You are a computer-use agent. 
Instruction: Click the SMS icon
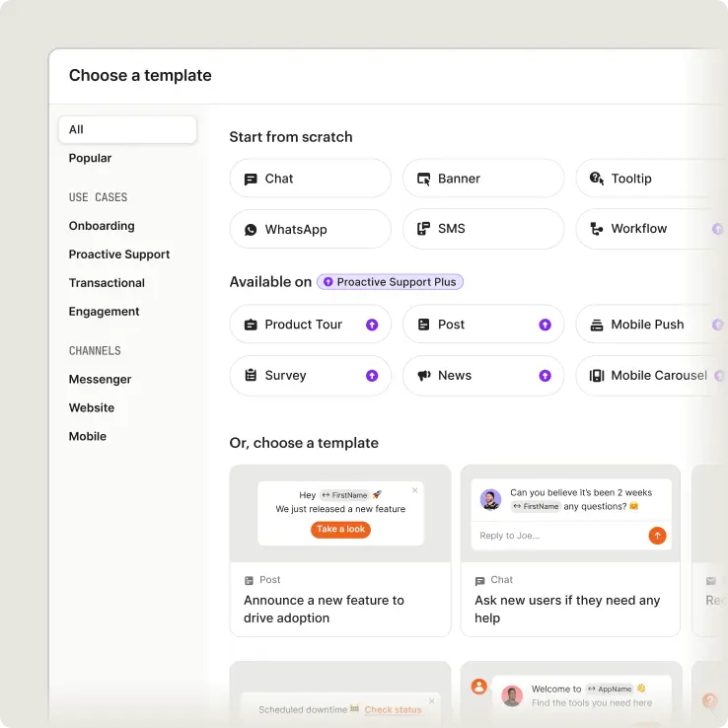(x=423, y=229)
